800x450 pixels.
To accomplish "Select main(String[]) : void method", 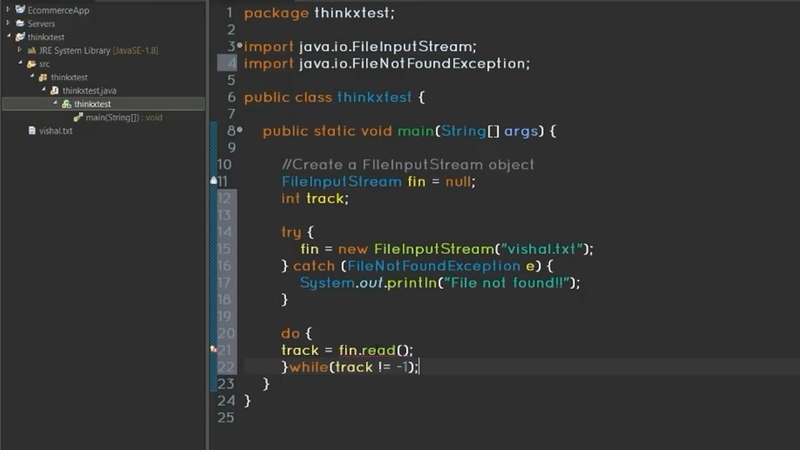I will click(x=124, y=117).
